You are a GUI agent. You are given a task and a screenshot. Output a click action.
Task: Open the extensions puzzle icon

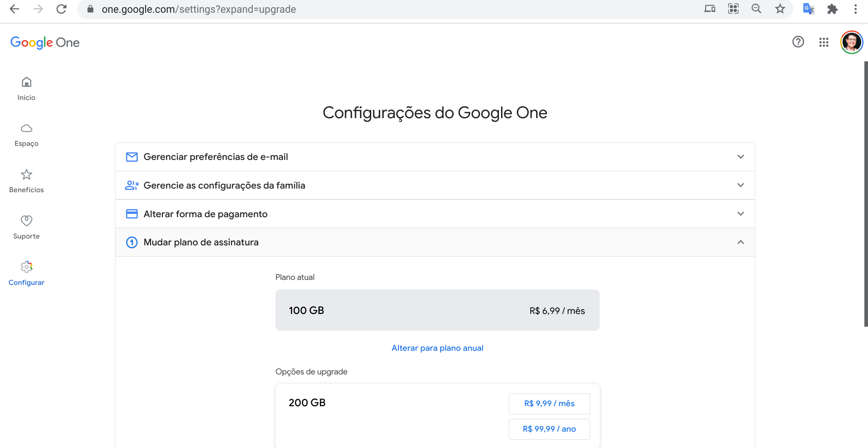(832, 9)
